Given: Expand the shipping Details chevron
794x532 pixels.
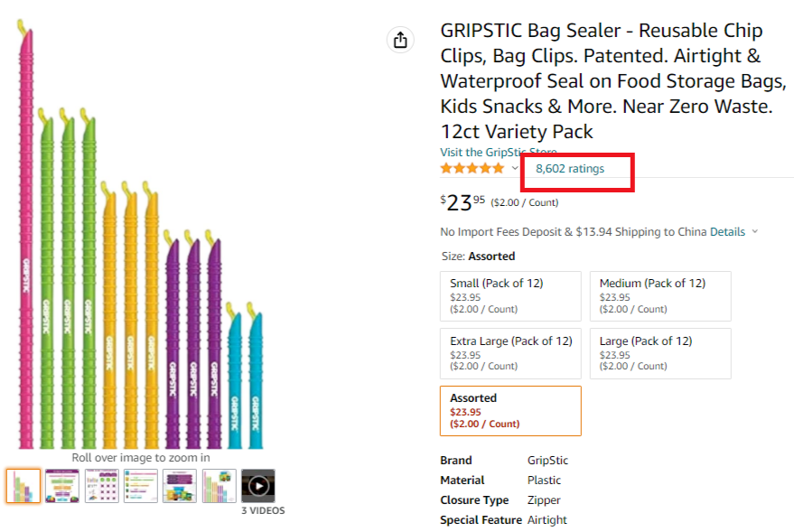Looking at the screenshot, I should click(755, 232).
